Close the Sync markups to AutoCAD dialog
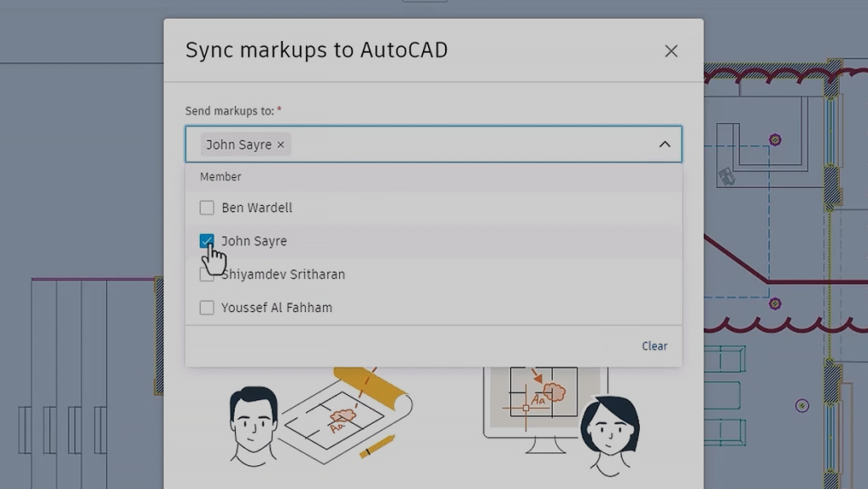 click(x=671, y=51)
